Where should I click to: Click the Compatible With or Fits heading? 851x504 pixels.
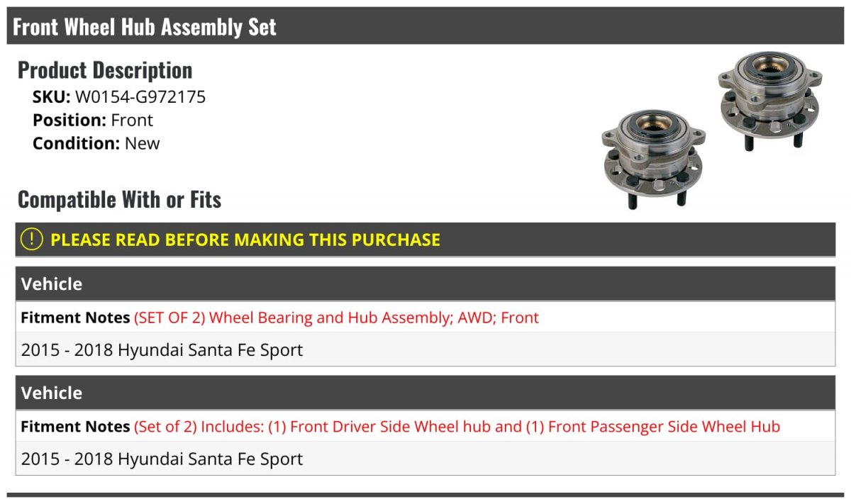[120, 200]
